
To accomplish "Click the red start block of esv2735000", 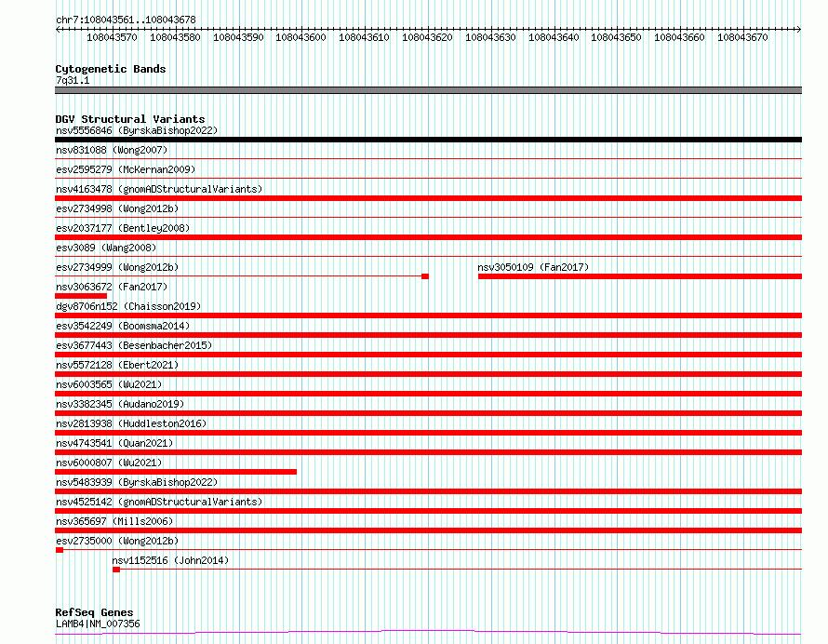I will tap(60, 550).
